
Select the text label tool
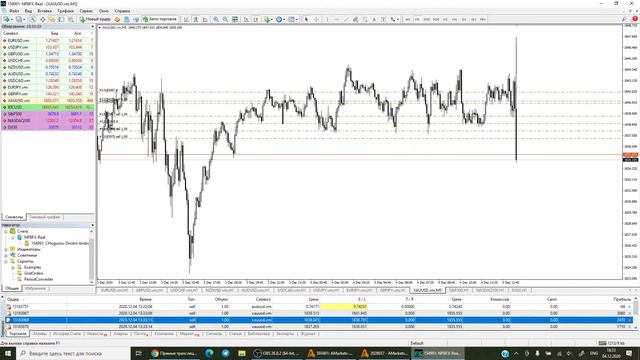pyautogui.click(x=383, y=19)
